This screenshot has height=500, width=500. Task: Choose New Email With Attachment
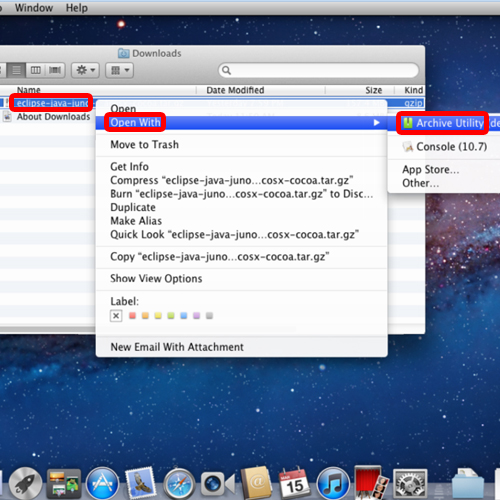177,347
